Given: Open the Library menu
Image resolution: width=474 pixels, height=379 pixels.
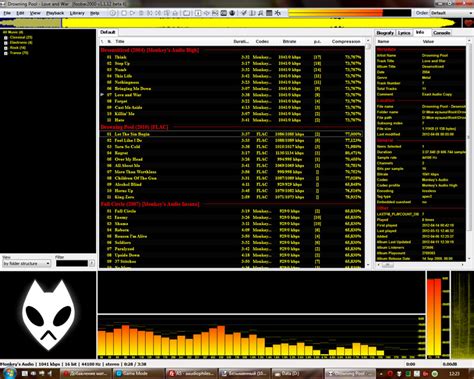Looking at the screenshot, I should (x=77, y=13).
